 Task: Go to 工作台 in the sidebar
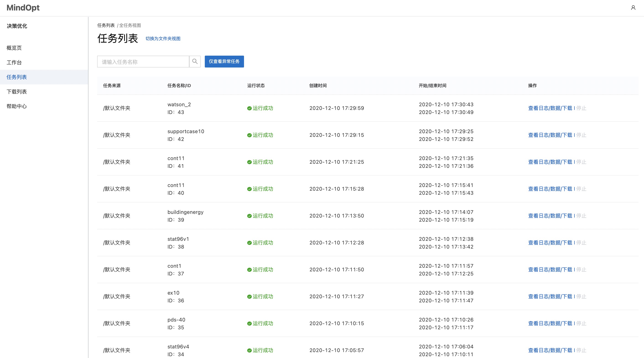coord(14,62)
